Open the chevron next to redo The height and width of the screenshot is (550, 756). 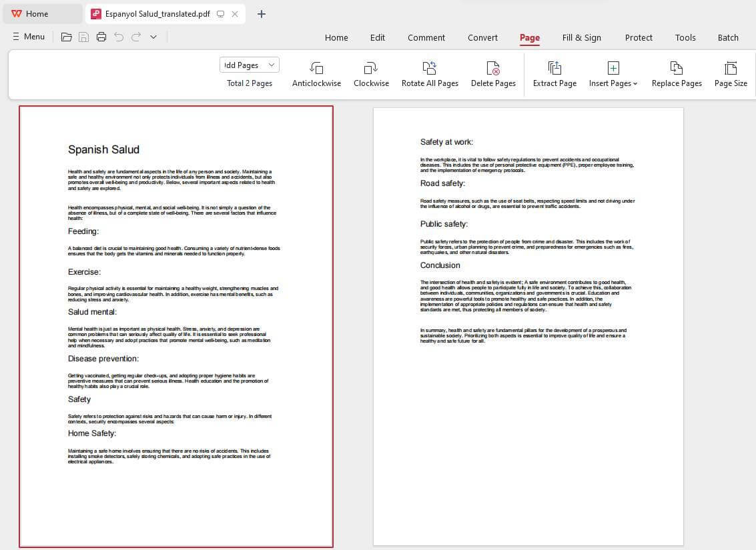[152, 37]
